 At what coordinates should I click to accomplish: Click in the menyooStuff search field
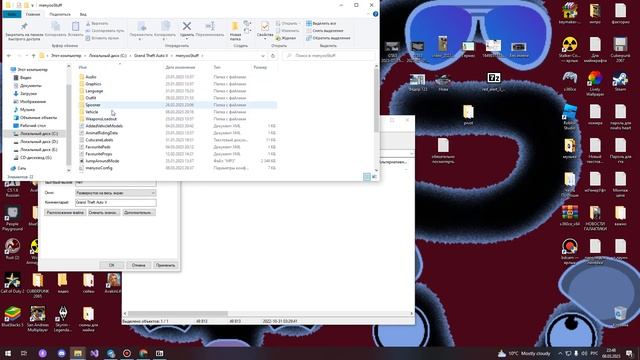coord(329,56)
